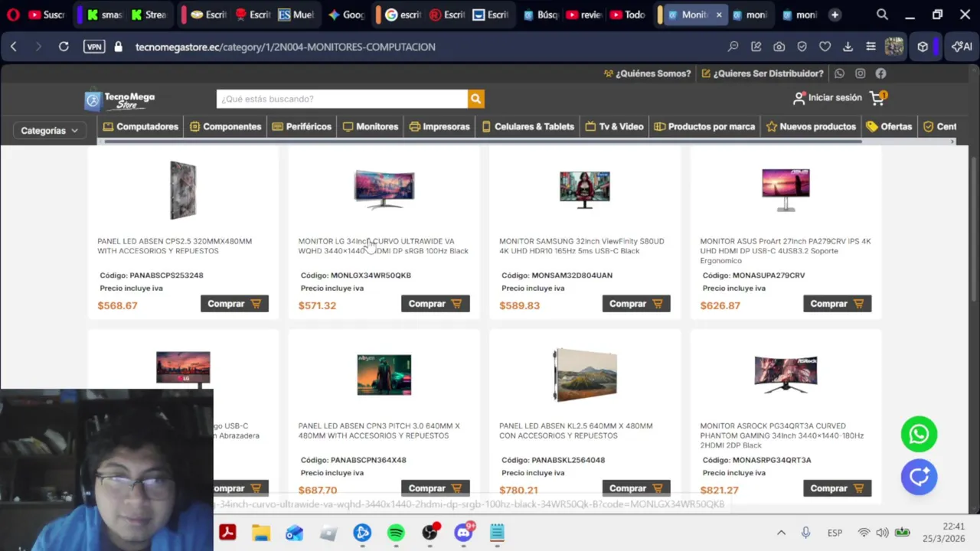Viewport: 980px width, 551px height.
Task: Open the blue chat assistant bubble
Action: pyautogui.click(x=919, y=477)
